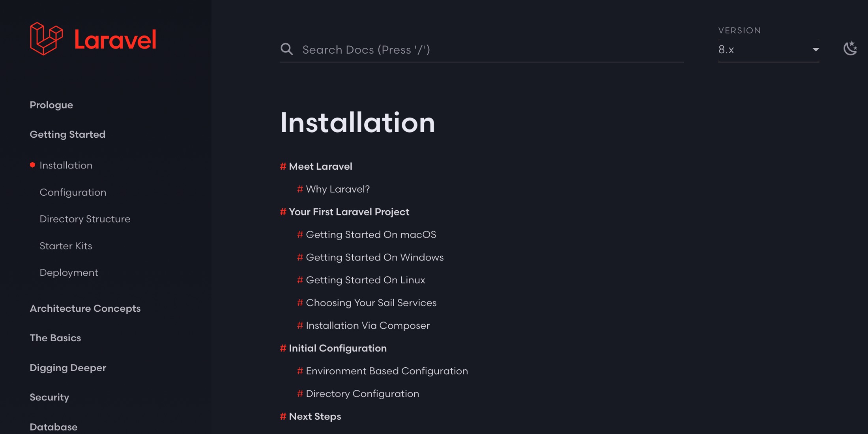The image size is (868, 434).
Task: Click the red dot marker next to Installation
Action: click(x=33, y=165)
